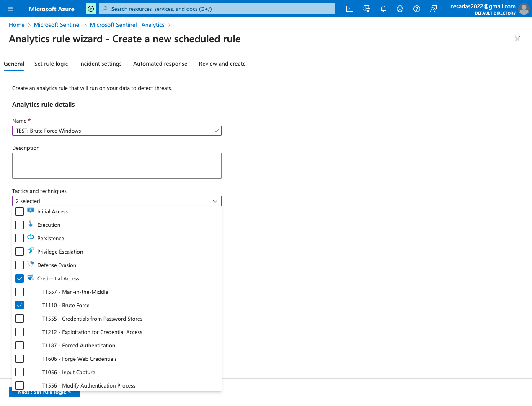Click the Persistence tactic icon
Image resolution: width=532 pixels, height=406 pixels.
tap(31, 237)
